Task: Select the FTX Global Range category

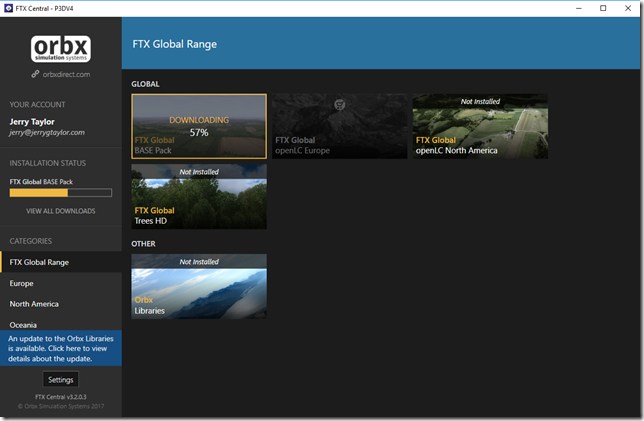Action: tap(61, 262)
